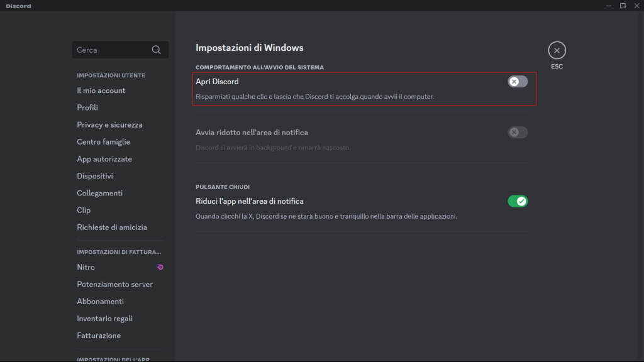
Task: Open the Dispositivi section
Action: [95, 176]
